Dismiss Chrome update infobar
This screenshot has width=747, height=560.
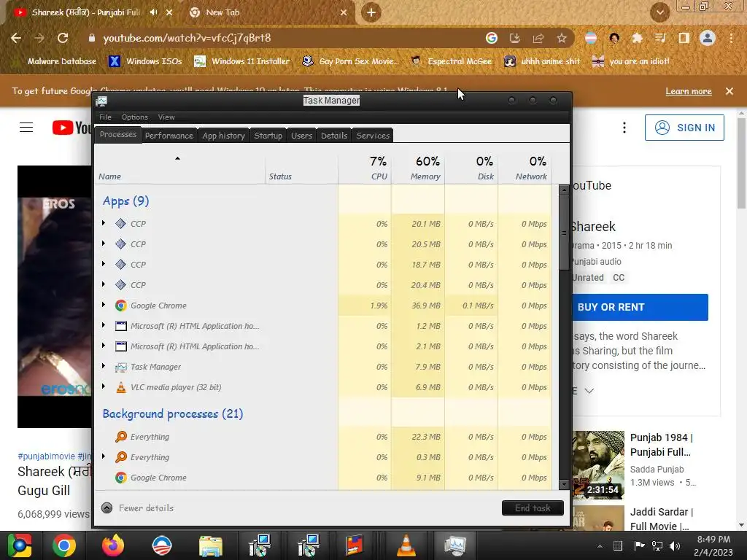(x=729, y=91)
